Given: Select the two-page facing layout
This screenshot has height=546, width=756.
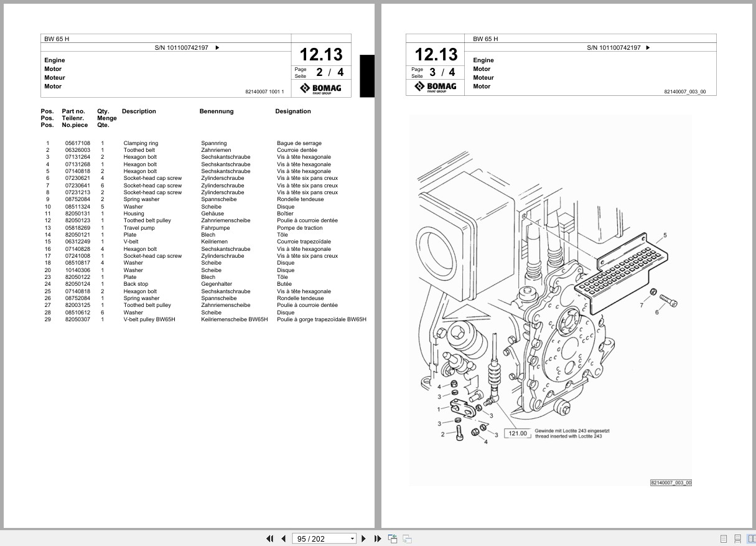Looking at the screenshot, I should coord(751,539).
